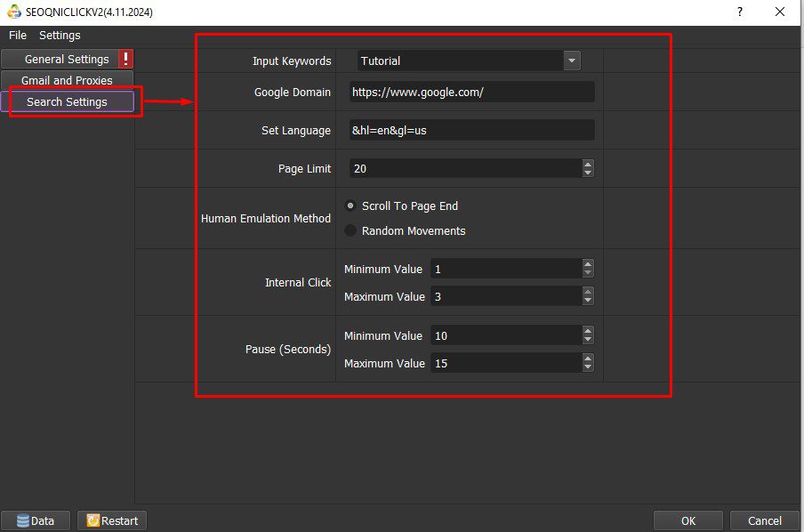Viewport: 804px width, 532px height.
Task: Select the Search Settings tab
Action: click(x=67, y=101)
